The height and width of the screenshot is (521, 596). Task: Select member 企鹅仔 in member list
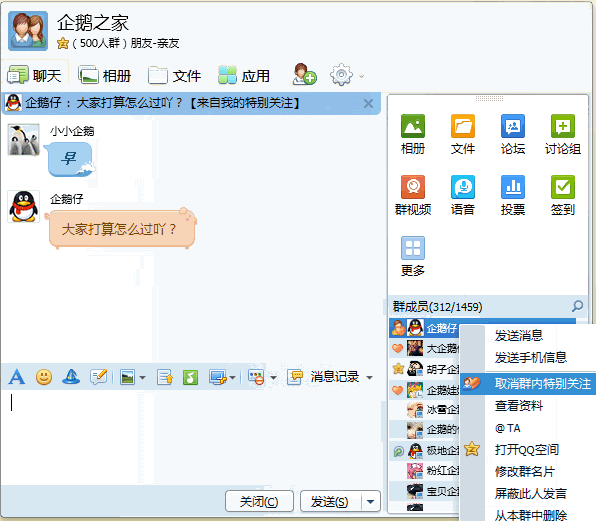pyautogui.click(x=425, y=328)
